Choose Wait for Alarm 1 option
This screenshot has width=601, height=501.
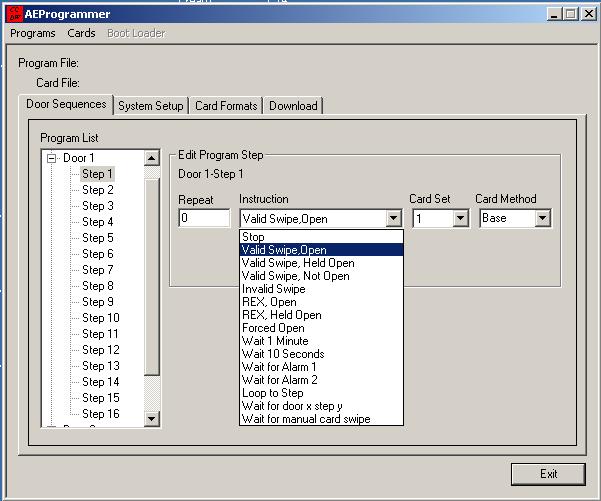(321, 367)
